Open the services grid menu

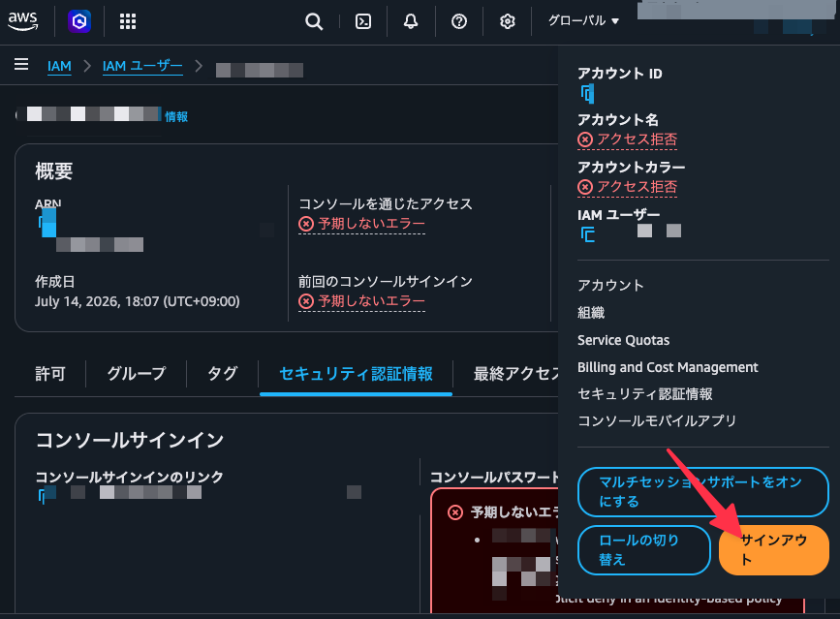point(128,21)
